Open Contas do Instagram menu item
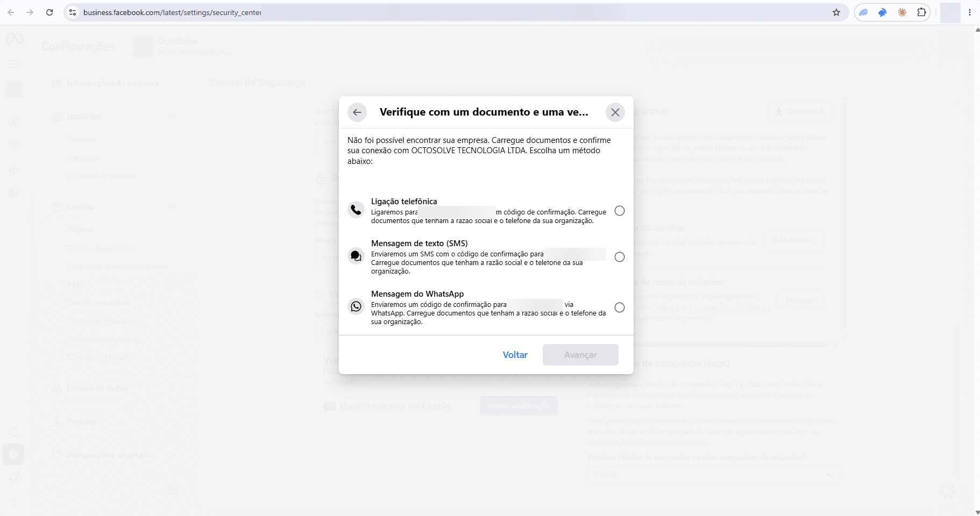Screen dimensions: 980x516 click(x=103, y=321)
